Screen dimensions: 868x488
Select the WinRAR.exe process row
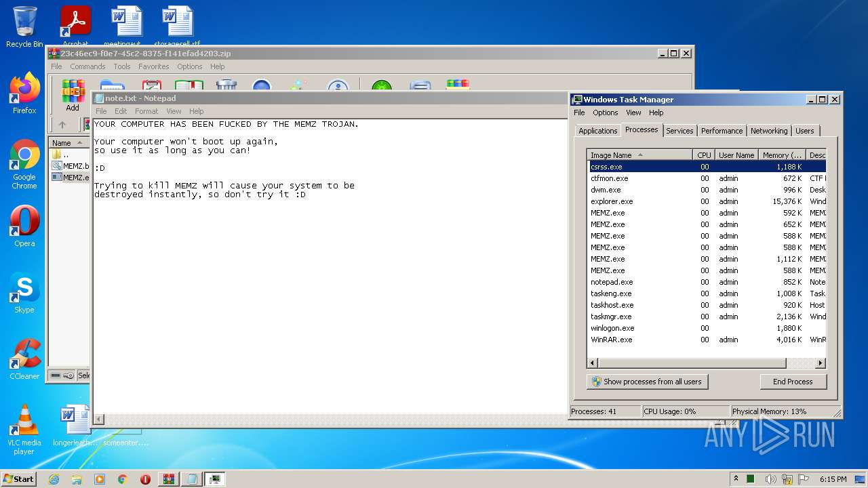click(x=707, y=340)
